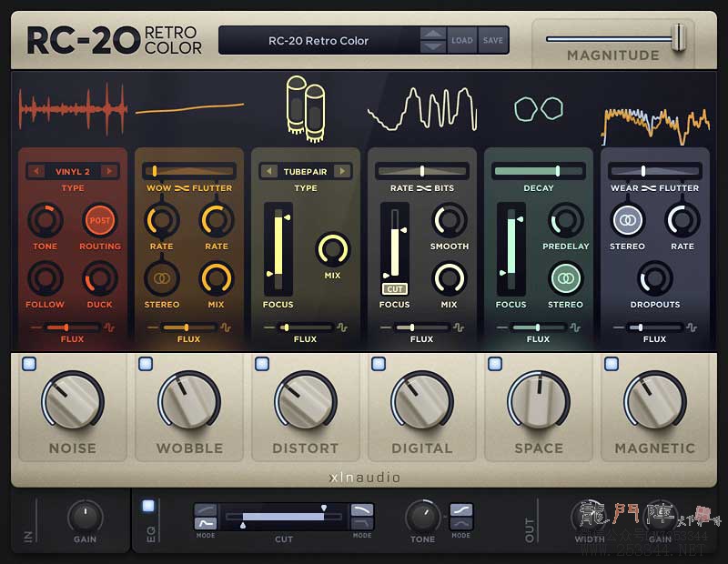Image resolution: width=728 pixels, height=564 pixels.
Task: Click the Magnetic DROPOUTS knob
Action: tap(655, 278)
